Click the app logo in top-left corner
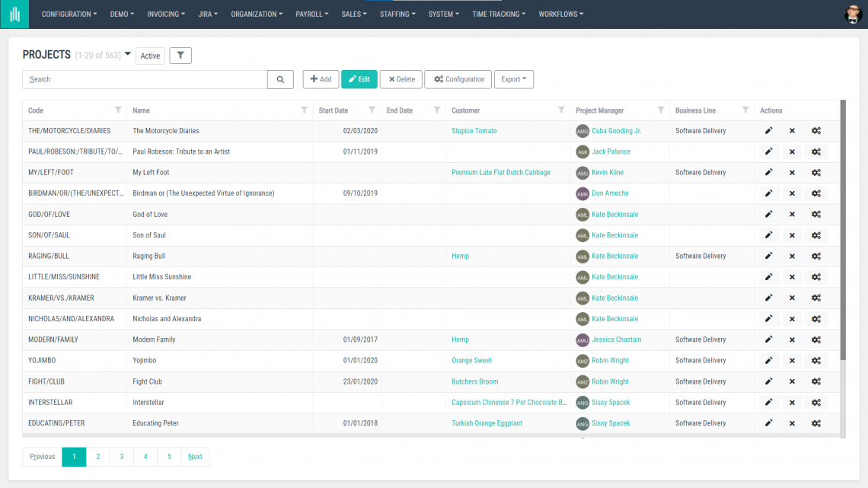868x488 pixels. [14, 14]
